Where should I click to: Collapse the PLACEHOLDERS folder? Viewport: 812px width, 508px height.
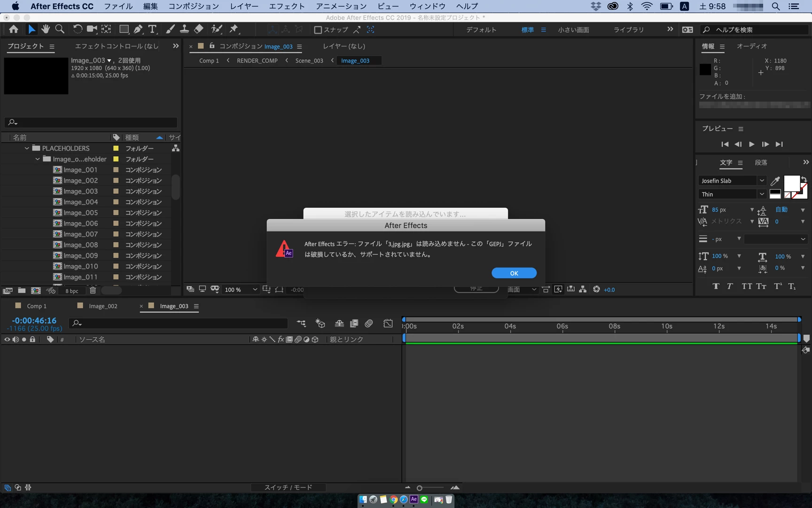click(x=27, y=148)
